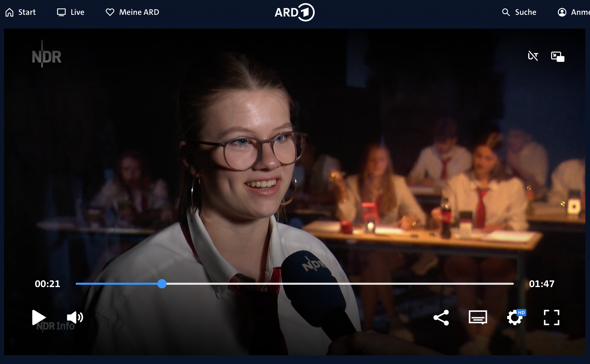Open the Suche search
This screenshot has height=364, width=590.
[x=525, y=12]
